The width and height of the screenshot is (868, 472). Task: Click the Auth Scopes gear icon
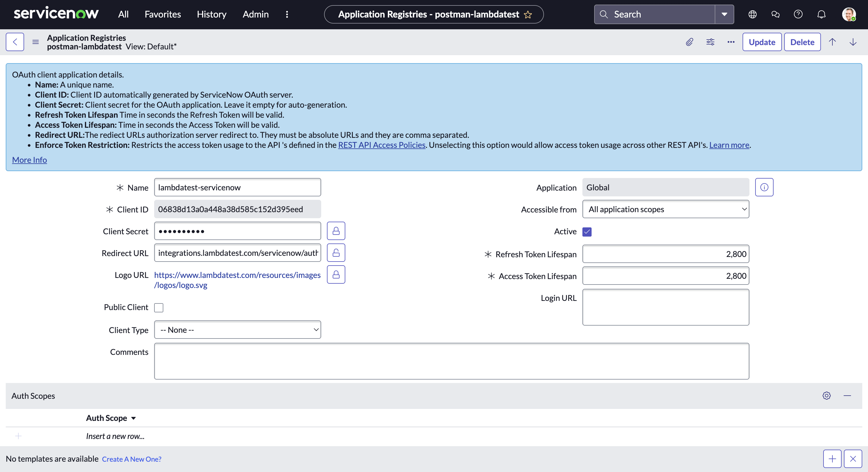tap(826, 395)
